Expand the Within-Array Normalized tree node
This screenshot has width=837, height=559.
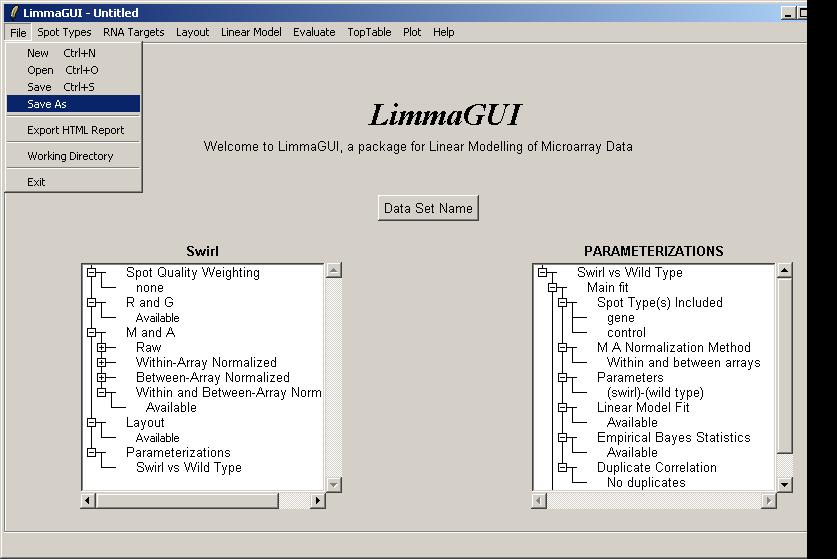click(101, 362)
